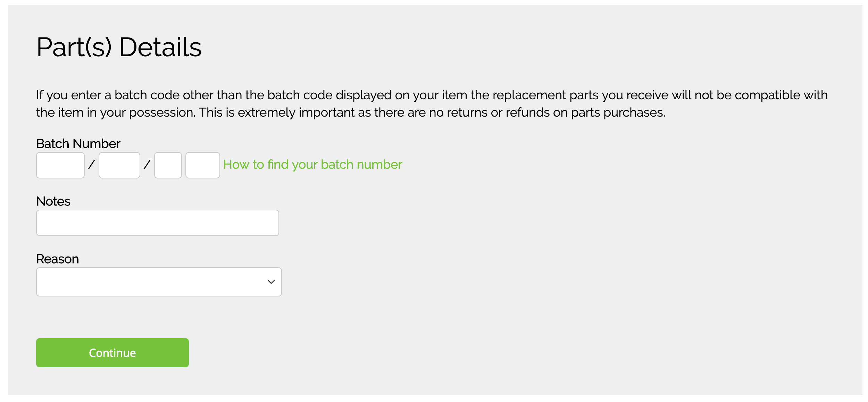Viewport: 868px width, 402px height.
Task: Click the chevron arrow in Reason dropdown
Action: click(x=271, y=282)
